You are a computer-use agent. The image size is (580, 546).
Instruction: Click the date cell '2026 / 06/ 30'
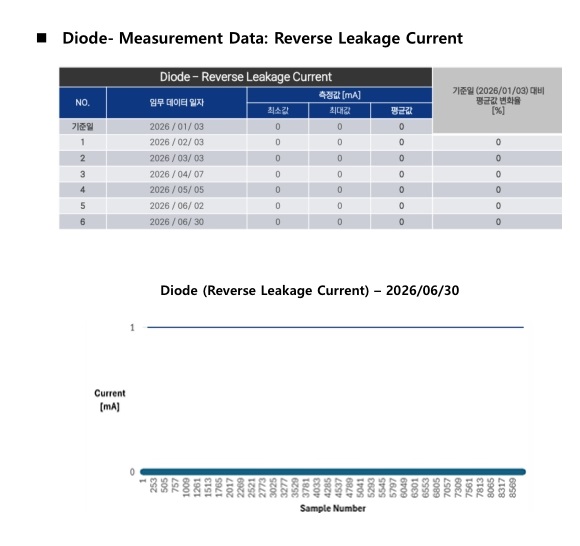pyautogui.click(x=176, y=222)
